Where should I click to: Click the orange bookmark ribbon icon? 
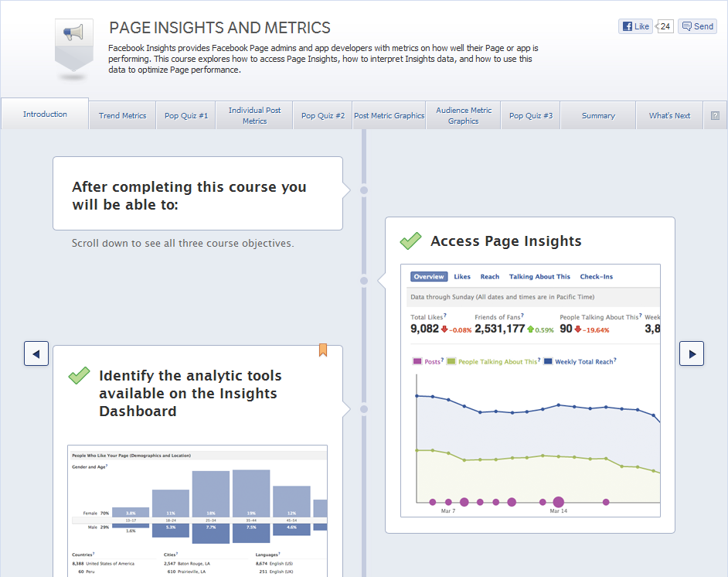point(323,350)
